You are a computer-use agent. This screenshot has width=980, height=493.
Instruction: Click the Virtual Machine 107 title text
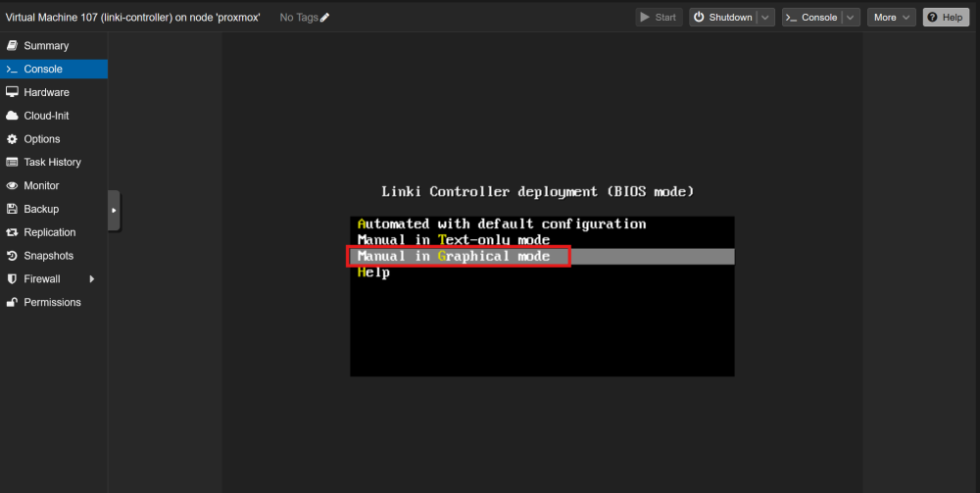132,18
